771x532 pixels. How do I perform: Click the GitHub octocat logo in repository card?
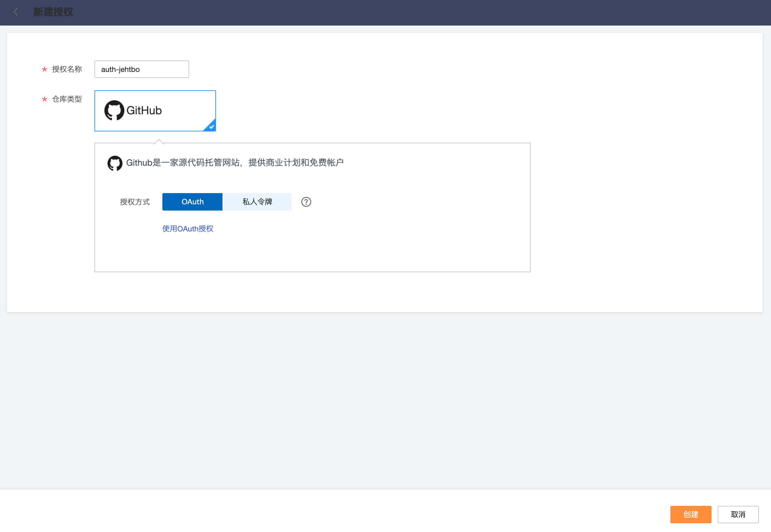click(x=114, y=110)
